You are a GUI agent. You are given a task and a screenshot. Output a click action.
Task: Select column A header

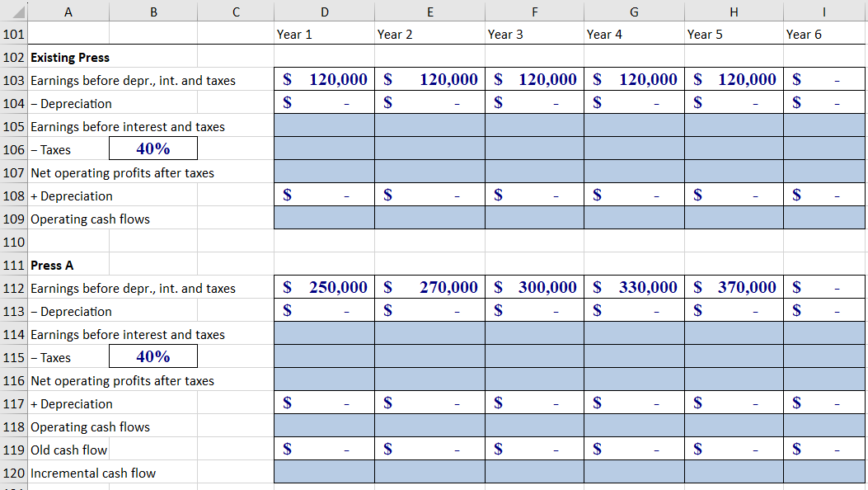click(68, 12)
